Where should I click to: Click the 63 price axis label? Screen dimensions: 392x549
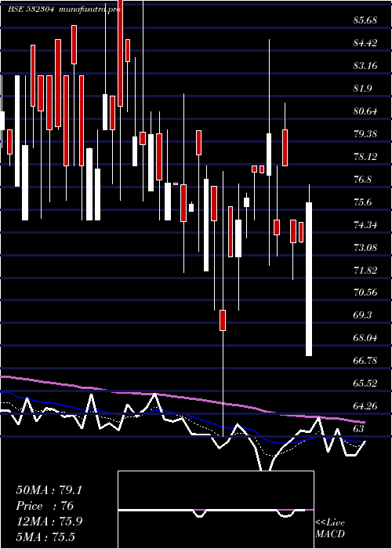tap(359, 428)
